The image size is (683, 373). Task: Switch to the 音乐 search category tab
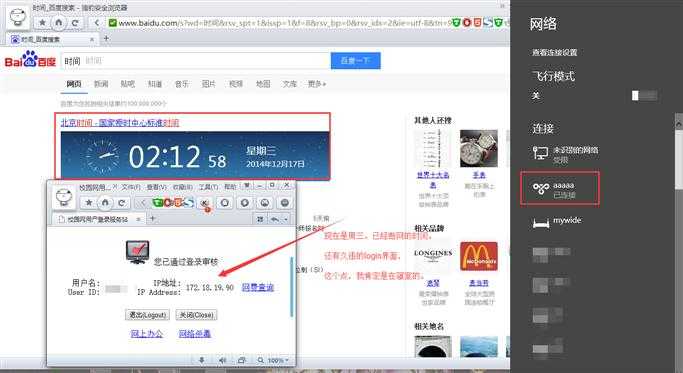click(182, 84)
